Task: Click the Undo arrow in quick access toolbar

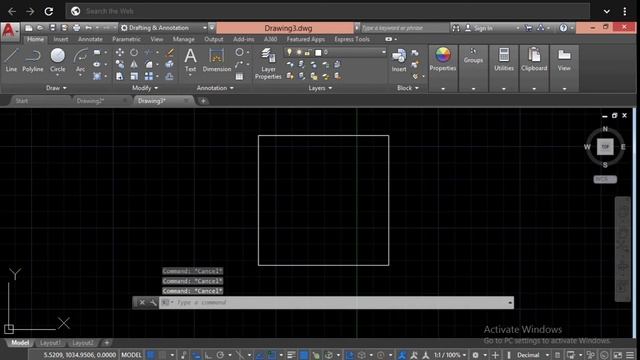Action: coord(89,28)
